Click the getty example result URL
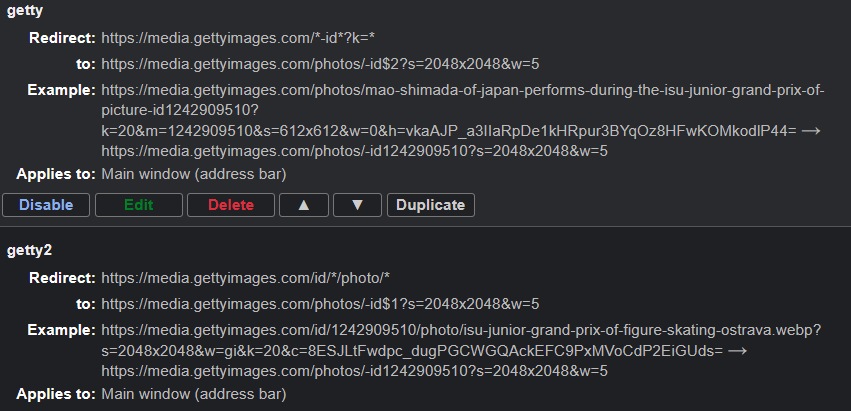 [x=354, y=152]
